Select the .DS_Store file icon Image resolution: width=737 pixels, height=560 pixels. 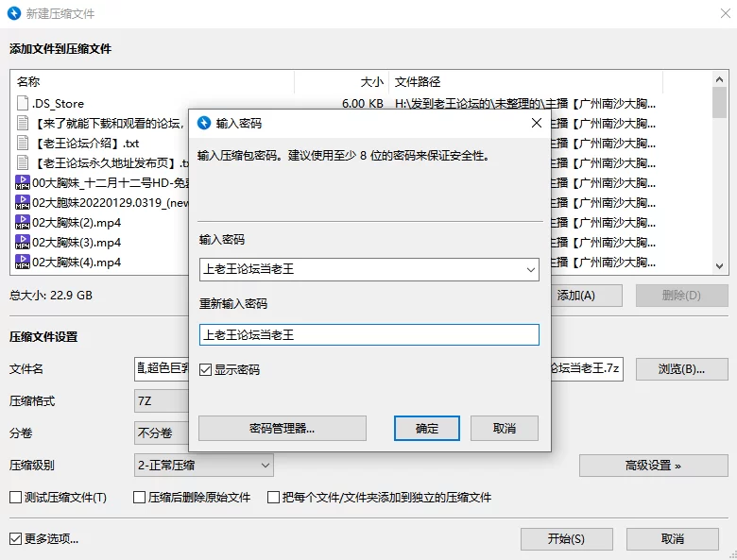(23, 103)
